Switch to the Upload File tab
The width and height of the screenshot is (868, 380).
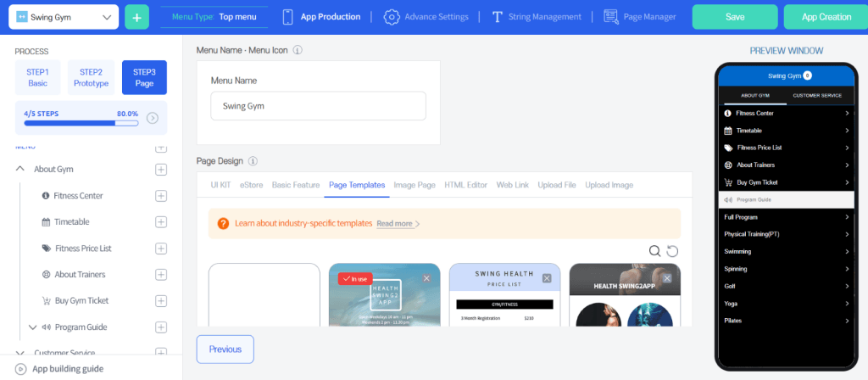point(557,185)
